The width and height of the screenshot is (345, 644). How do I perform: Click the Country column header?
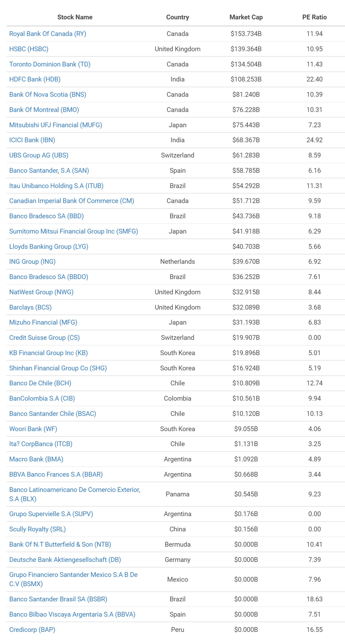click(x=177, y=17)
